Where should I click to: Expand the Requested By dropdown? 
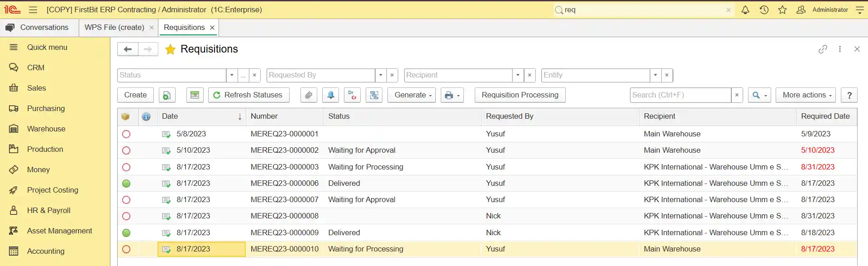pyautogui.click(x=381, y=75)
